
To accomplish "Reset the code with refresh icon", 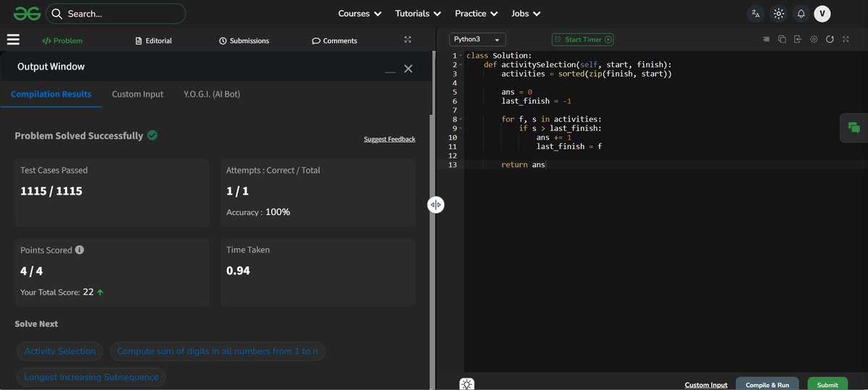I will click(830, 40).
